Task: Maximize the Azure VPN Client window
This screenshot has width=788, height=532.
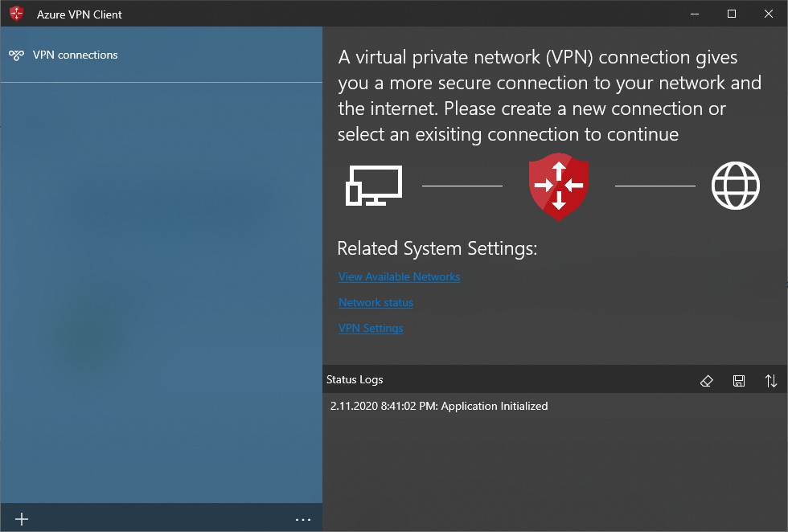Action: pos(732,14)
